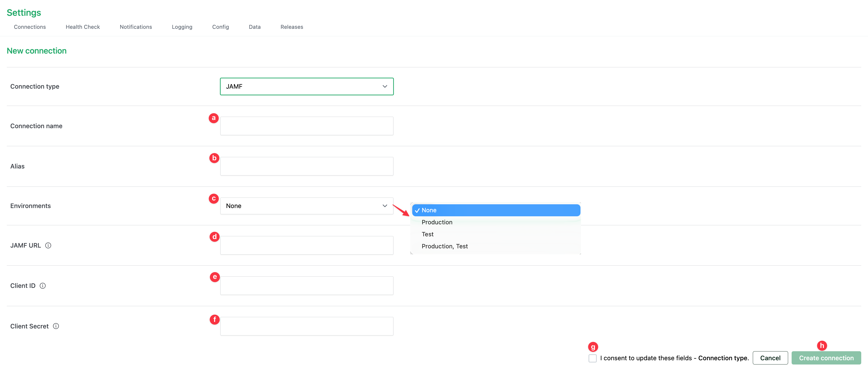Expand the Environments dropdown

tap(307, 206)
